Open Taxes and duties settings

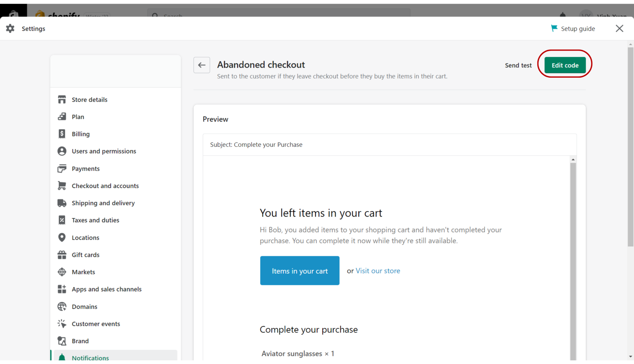95,220
